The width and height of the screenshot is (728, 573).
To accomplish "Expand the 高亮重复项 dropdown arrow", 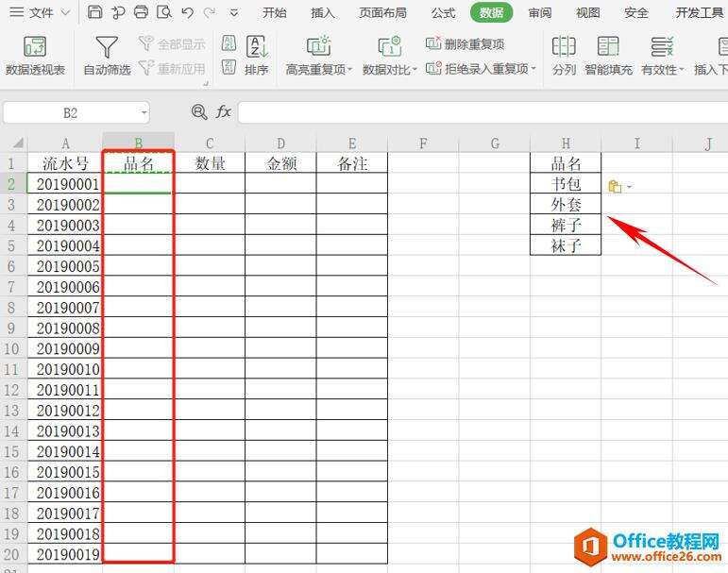I will [349, 70].
